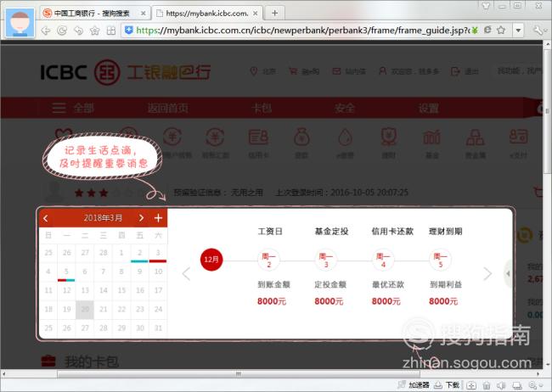The height and width of the screenshot is (392, 552).
Task: Click the address bar URL field
Action: (303, 31)
